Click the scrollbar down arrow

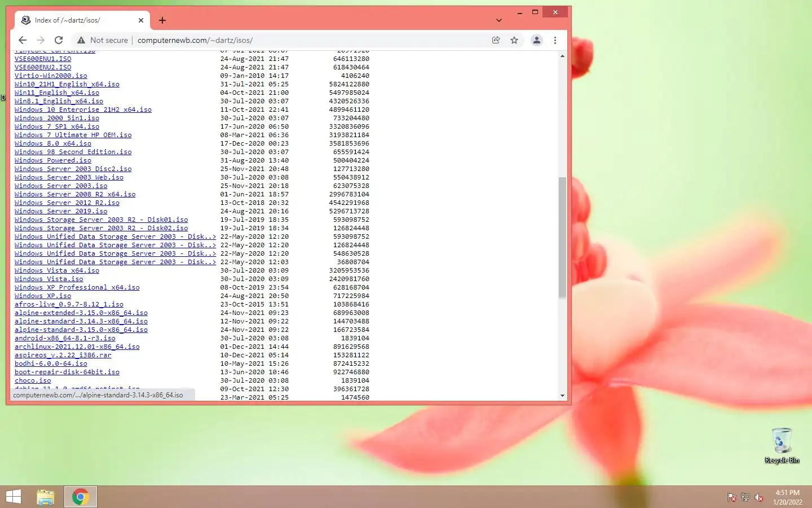tap(562, 396)
